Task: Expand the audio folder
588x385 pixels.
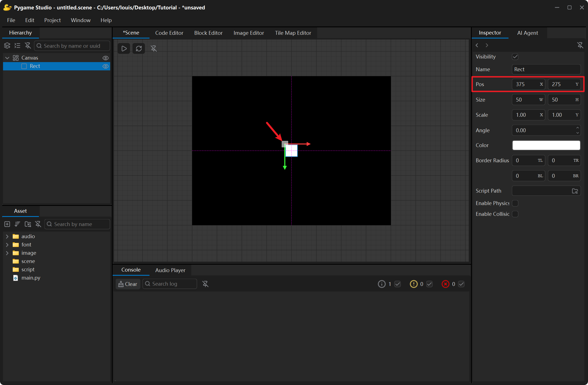Action: 7,237
